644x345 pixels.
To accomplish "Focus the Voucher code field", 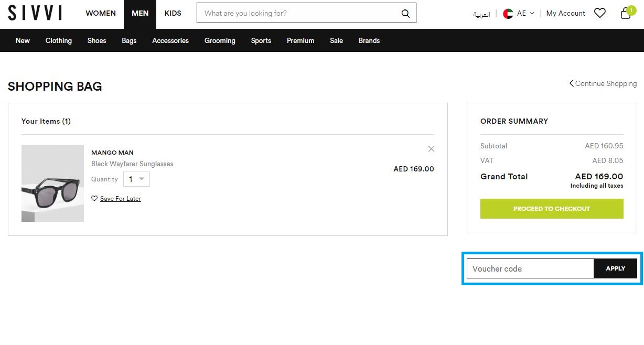I will pyautogui.click(x=530, y=268).
